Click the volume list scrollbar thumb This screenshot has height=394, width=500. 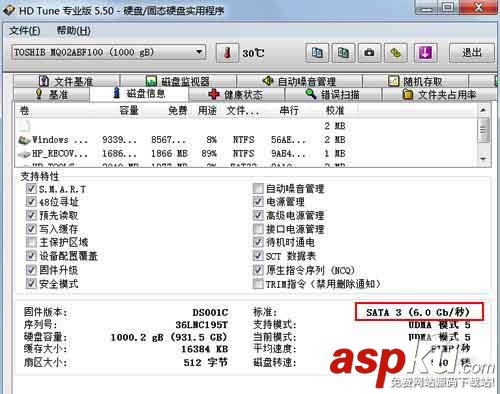[483, 131]
